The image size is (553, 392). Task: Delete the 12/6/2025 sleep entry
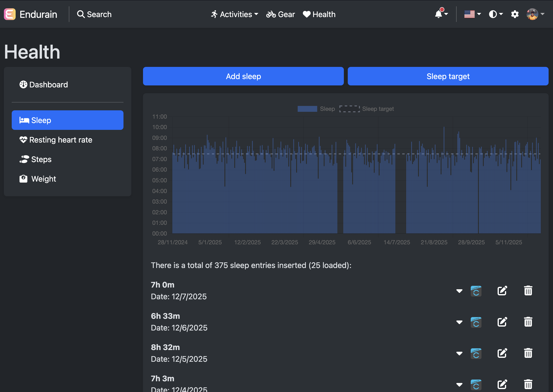click(x=528, y=322)
